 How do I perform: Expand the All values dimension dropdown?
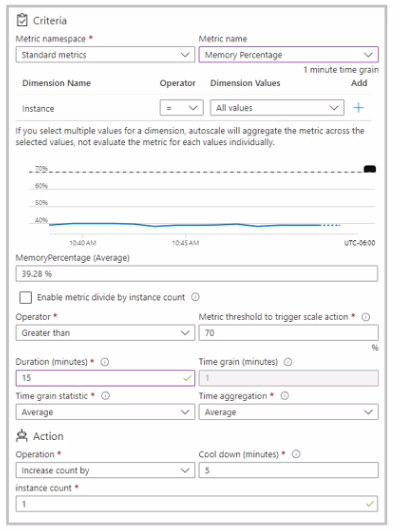pos(277,108)
